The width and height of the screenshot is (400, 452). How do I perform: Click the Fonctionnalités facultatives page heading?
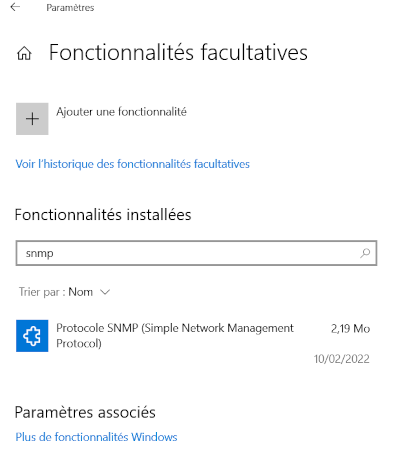(x=178, y=53)
